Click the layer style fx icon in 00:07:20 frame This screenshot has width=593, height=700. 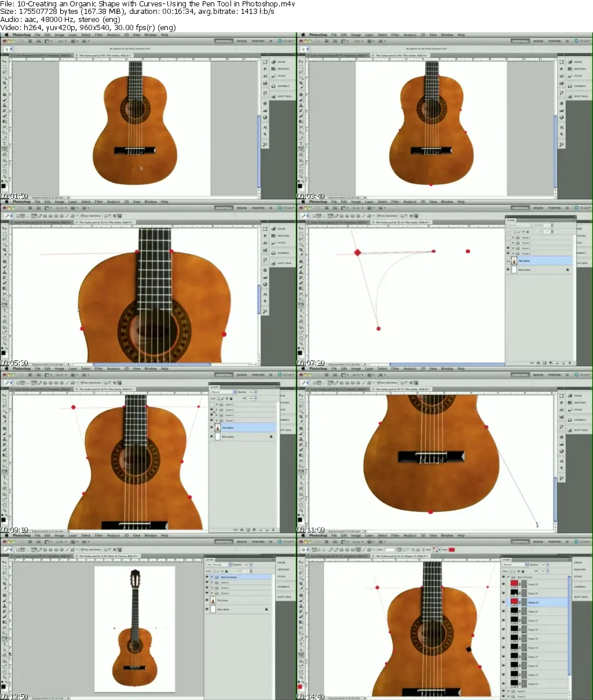pyautogui.click(x=538, y=363)
